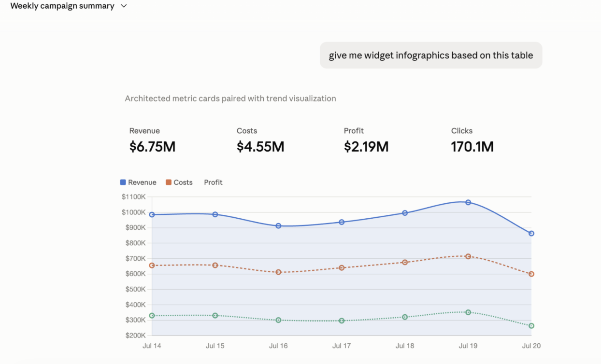Click Revenue data point for Jul 18
The height and width of the screenshot is (364, 601).
[405, 213]
